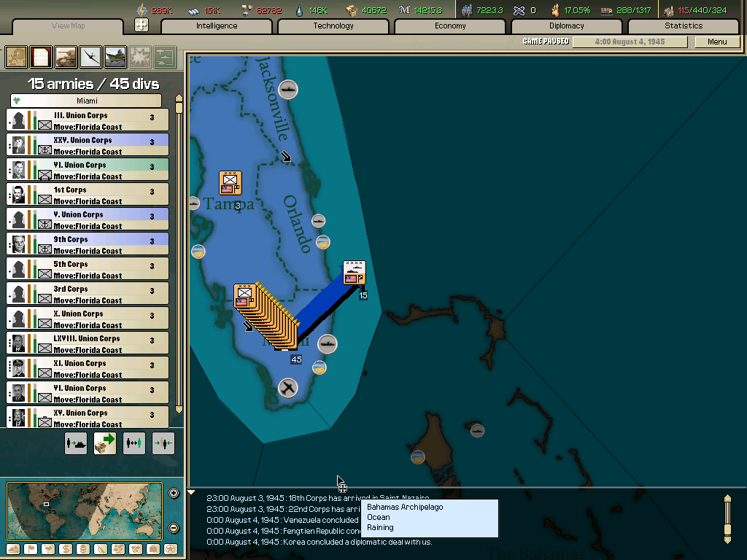Open the ledger book icon
The width and height of the screenshot is (747, 560).
coord(40,57)
